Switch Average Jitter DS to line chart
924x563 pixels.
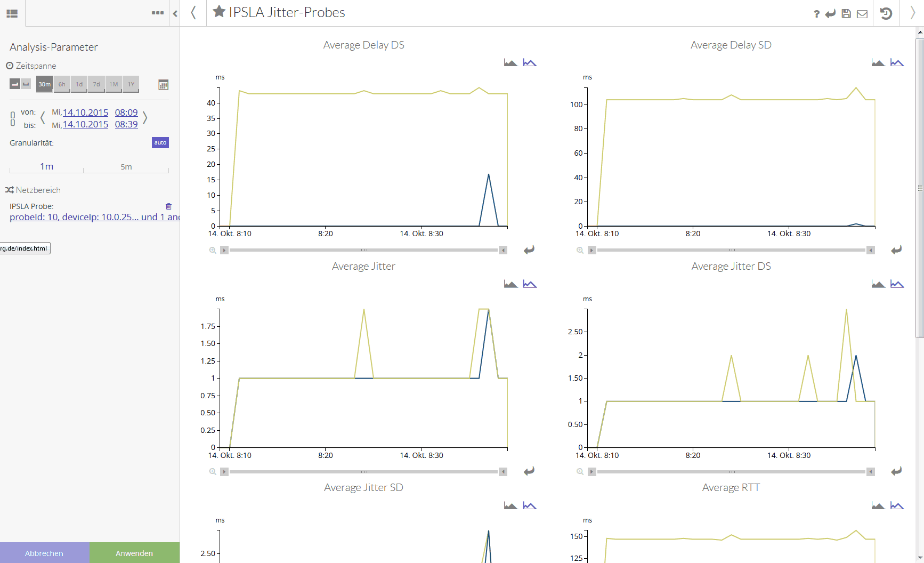click(897, 284)
